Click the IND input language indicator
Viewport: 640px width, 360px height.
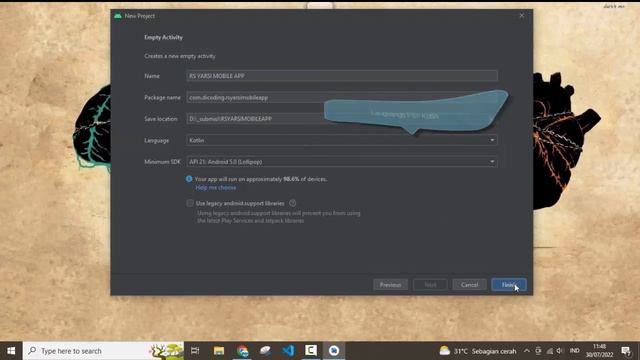click(575, 351)
